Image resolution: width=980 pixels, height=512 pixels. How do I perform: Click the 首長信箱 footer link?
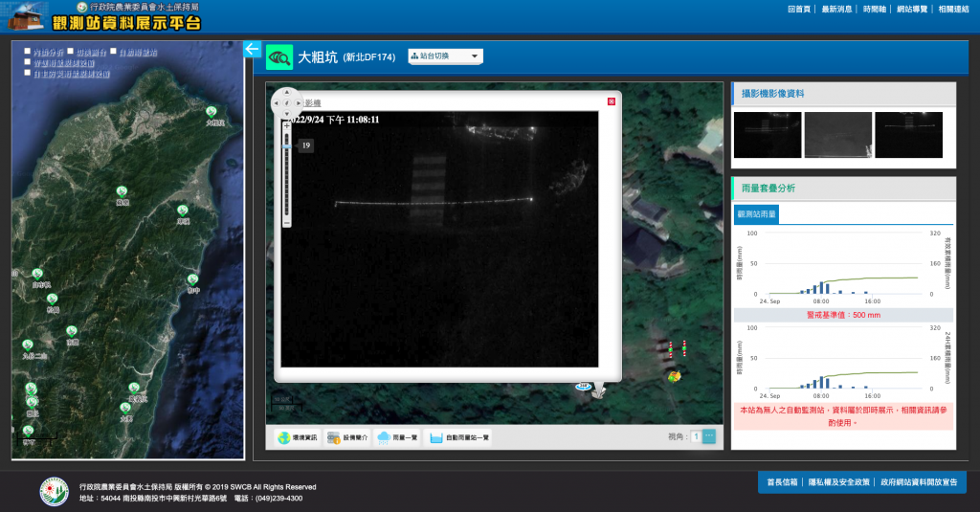pos(782,482)
